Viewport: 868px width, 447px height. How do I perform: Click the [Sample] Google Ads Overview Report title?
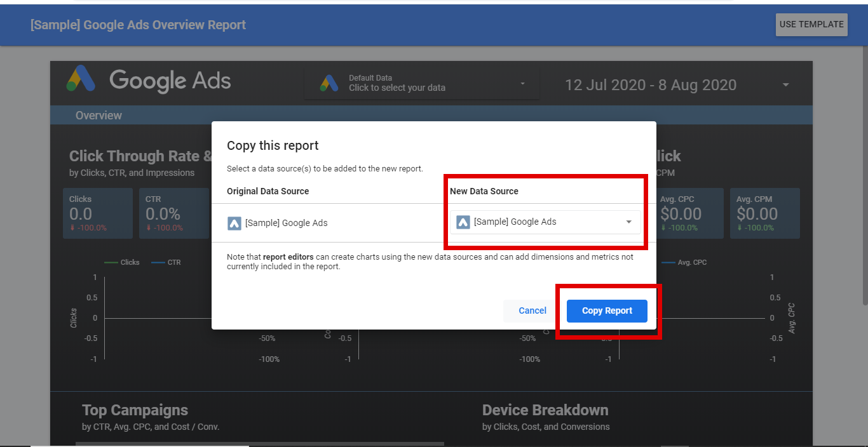point(138,25)
